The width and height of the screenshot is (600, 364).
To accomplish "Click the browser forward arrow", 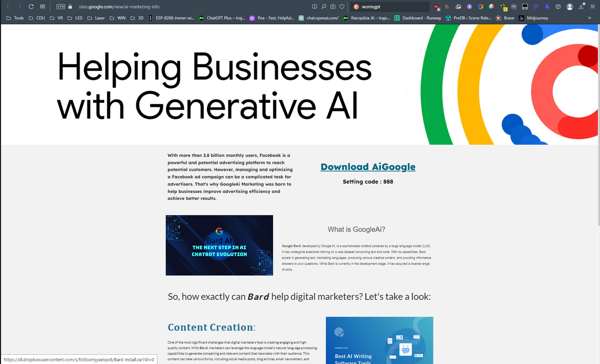I will tap(19, 7).
